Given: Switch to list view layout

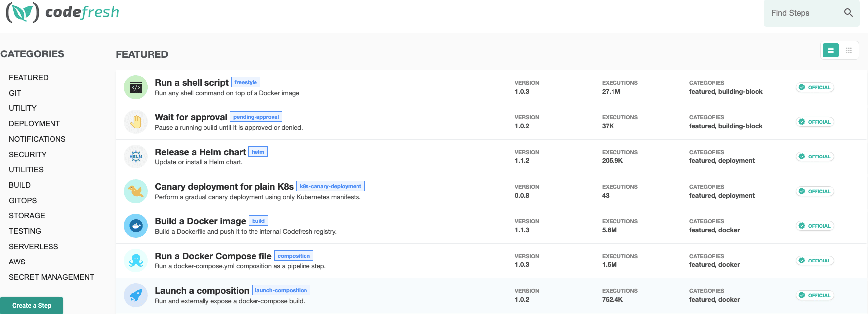Looking at the screenshot, I should coord(831,50).
